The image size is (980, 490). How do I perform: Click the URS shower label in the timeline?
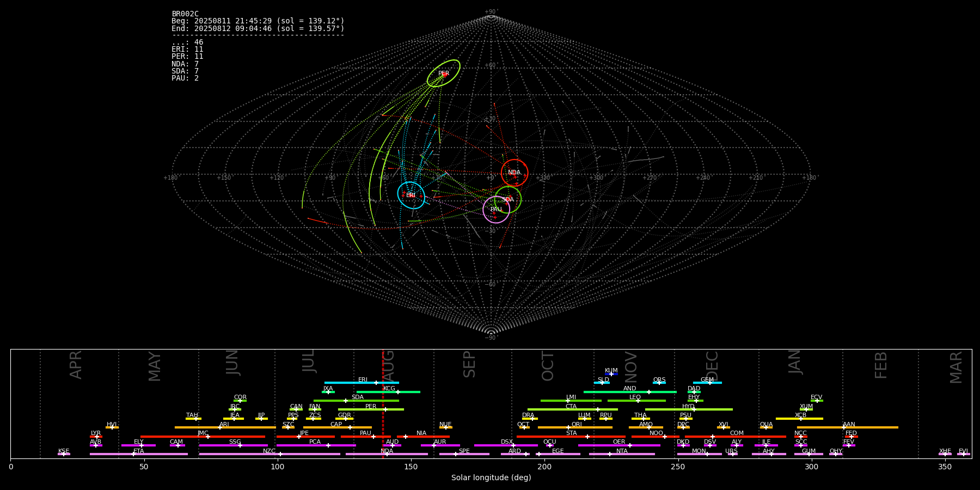coord(732,451)
